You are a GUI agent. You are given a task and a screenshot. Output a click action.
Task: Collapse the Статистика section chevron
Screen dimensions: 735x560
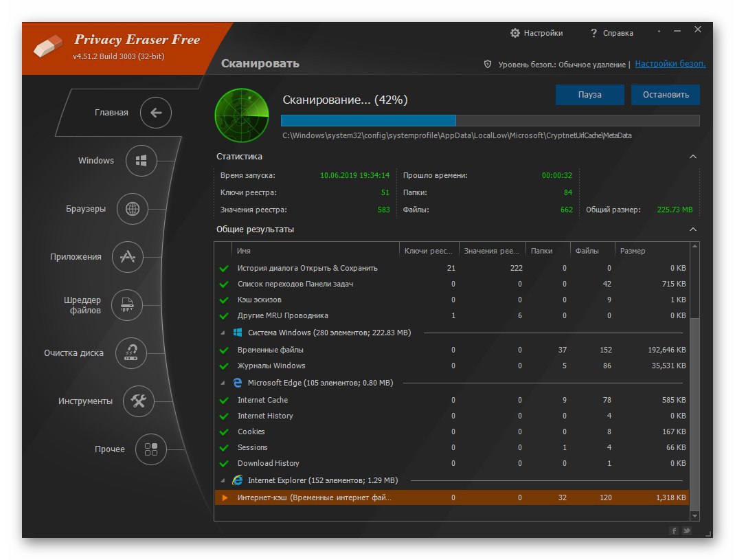[693, 157]
